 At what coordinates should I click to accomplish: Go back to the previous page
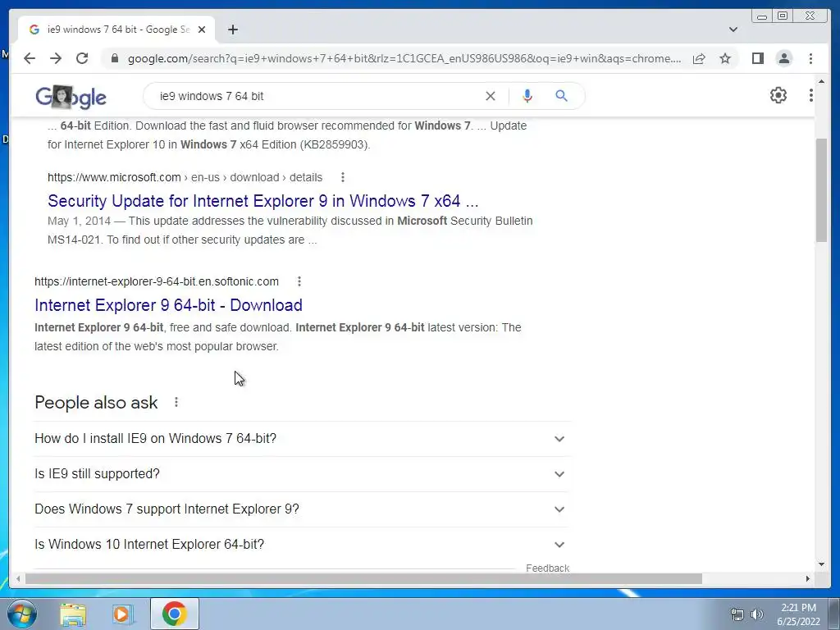30,58
